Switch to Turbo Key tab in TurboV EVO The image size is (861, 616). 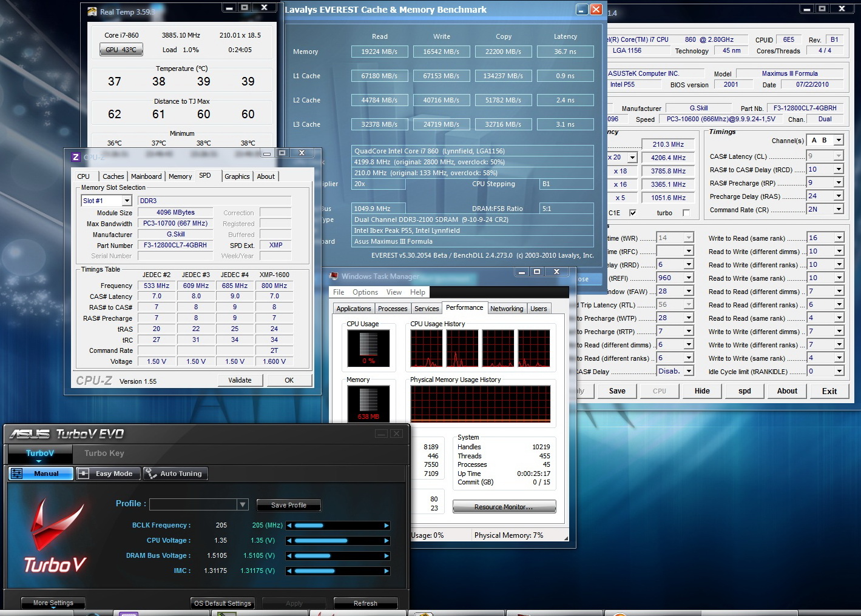[104, 453]
